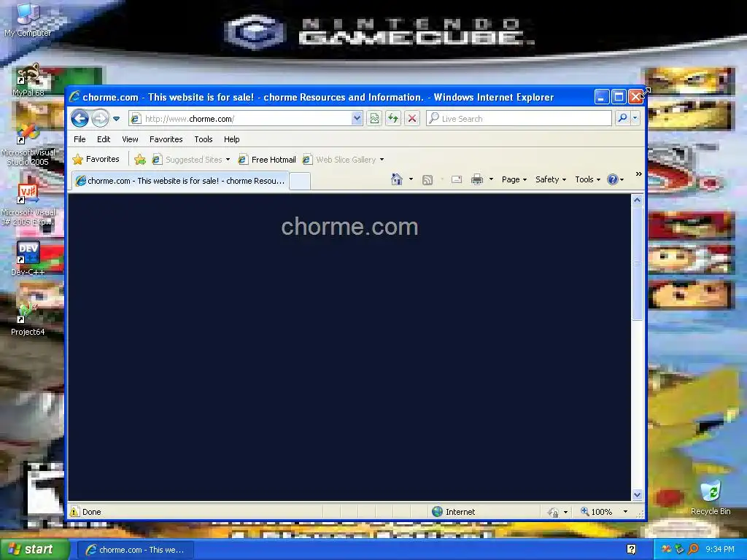
Task: Run search with magnifier button
Action: pos(622,118)
